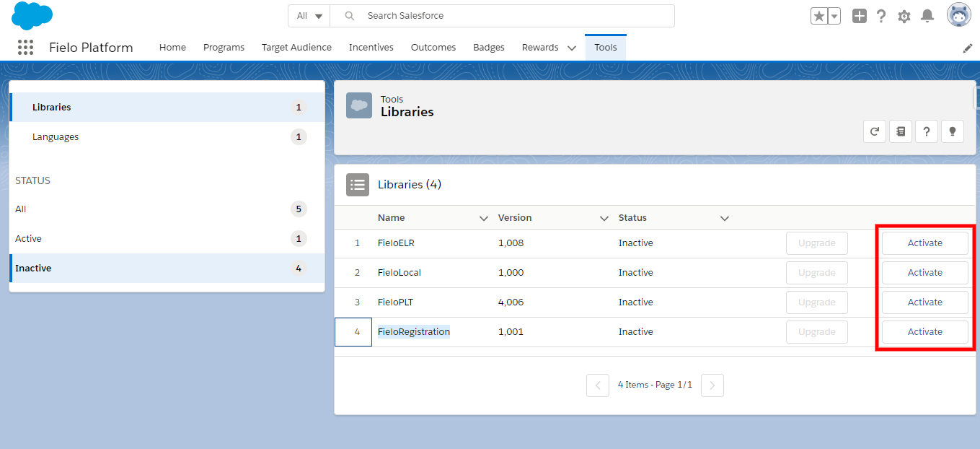980x449 pixels.
Task: Open the Incentives tab
Action: [371, 48]
